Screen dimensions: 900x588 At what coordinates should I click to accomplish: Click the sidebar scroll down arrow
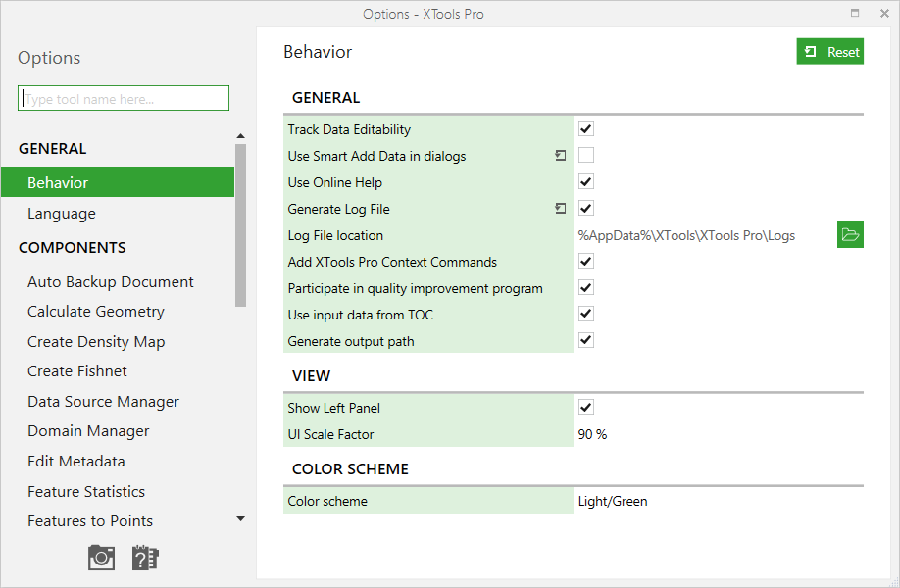240,518
